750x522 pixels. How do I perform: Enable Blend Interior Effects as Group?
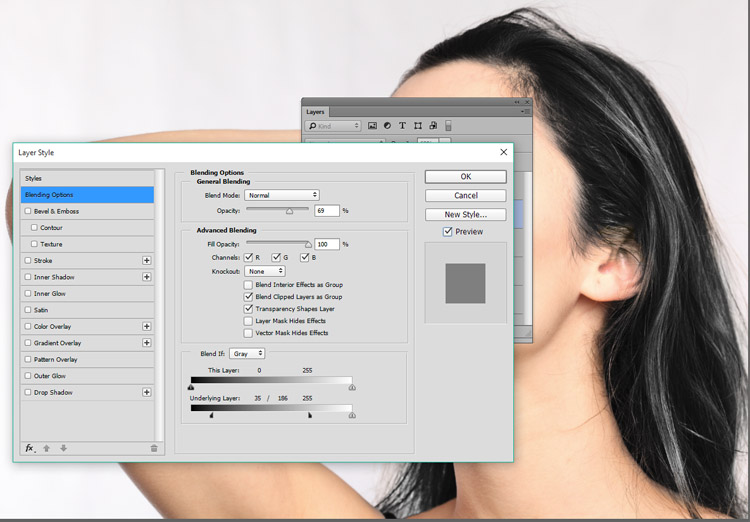pos(249,285)
